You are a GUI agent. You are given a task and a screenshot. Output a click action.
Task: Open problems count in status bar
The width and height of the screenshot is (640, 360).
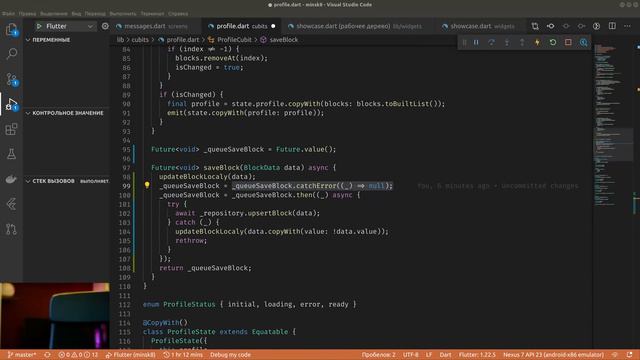[x=78, y=355]
